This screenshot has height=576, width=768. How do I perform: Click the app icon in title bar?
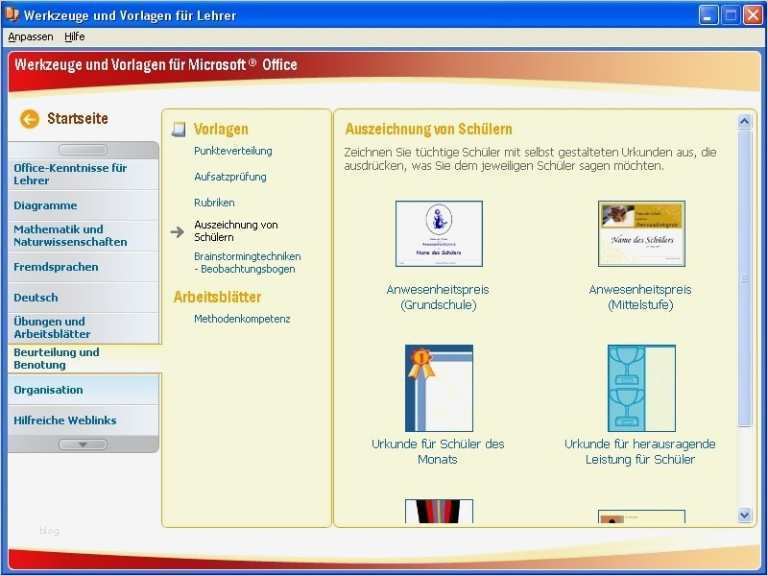click(12, 15)
